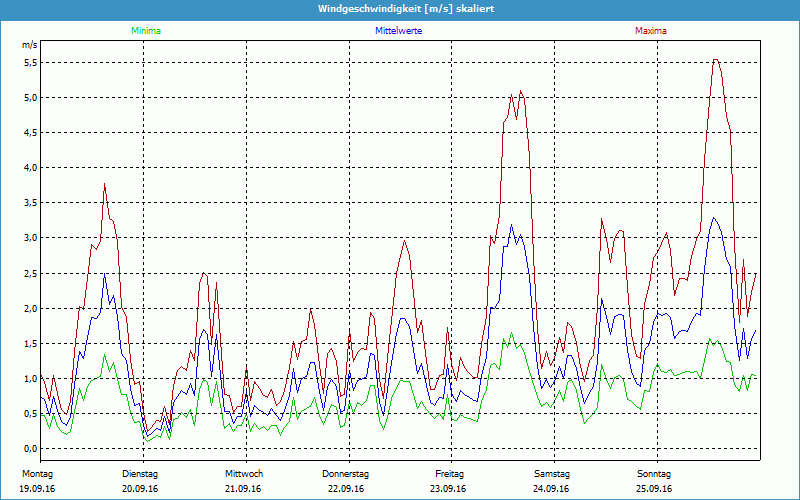The height and width of the screenshot is (500, 800).
Task: Click the 3,0 y-axis value
Action: 32,238
